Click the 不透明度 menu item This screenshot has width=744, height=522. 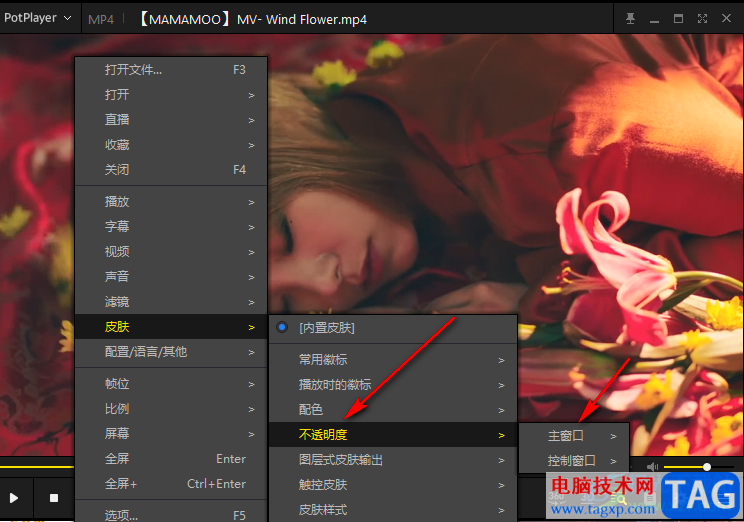click(393, 435)
